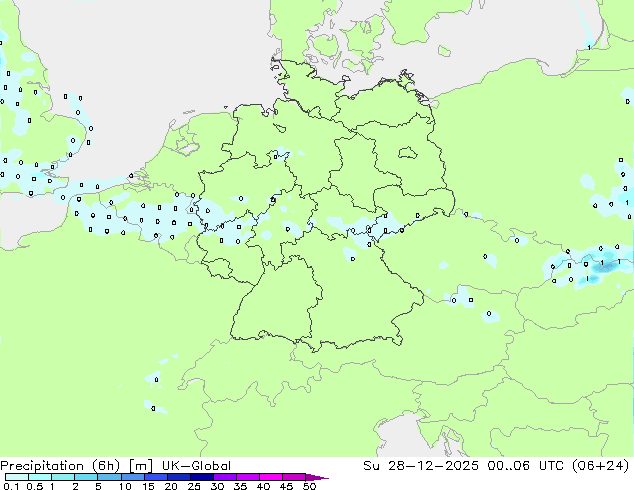This screenshot has height=490, width=634.
Task: Click the '25' legend scale value
Action: coord(194,486)
